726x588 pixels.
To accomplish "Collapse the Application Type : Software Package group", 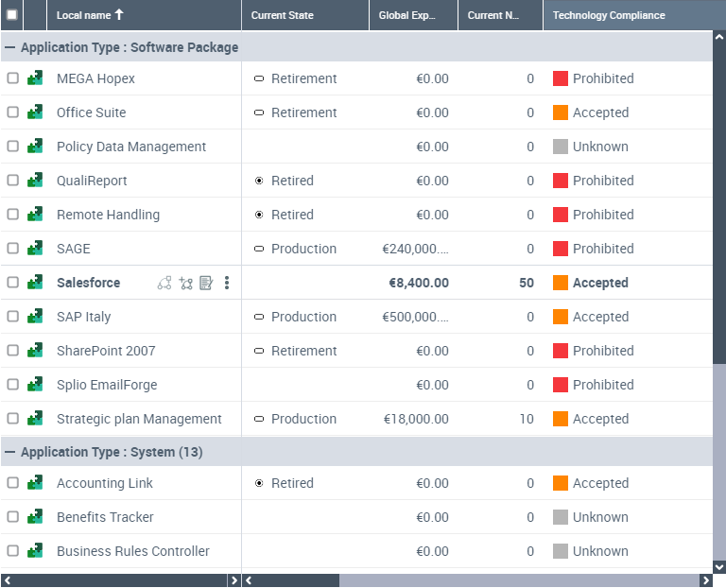I will tap(9, 47).
